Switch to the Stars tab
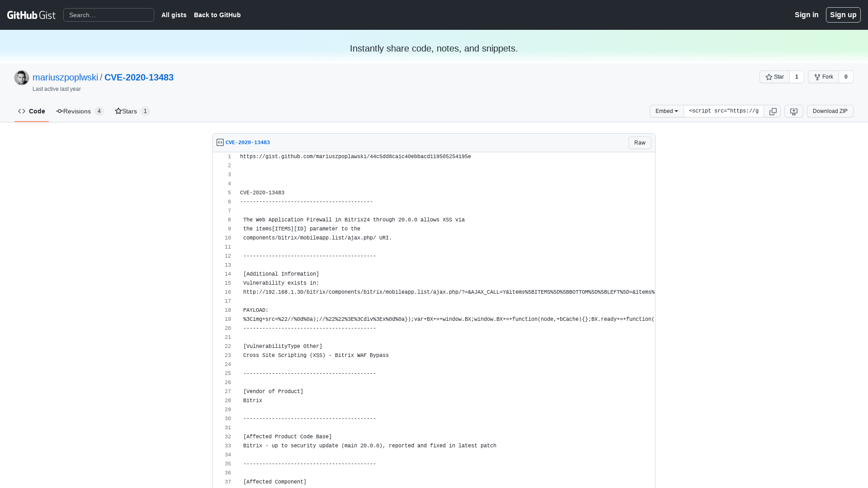 pos(132,111)
